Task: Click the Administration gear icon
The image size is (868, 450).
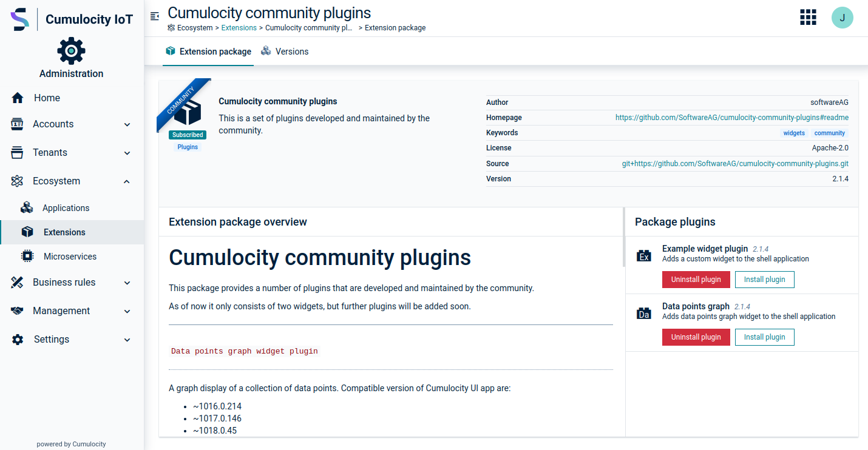Action: pos(71,51)
